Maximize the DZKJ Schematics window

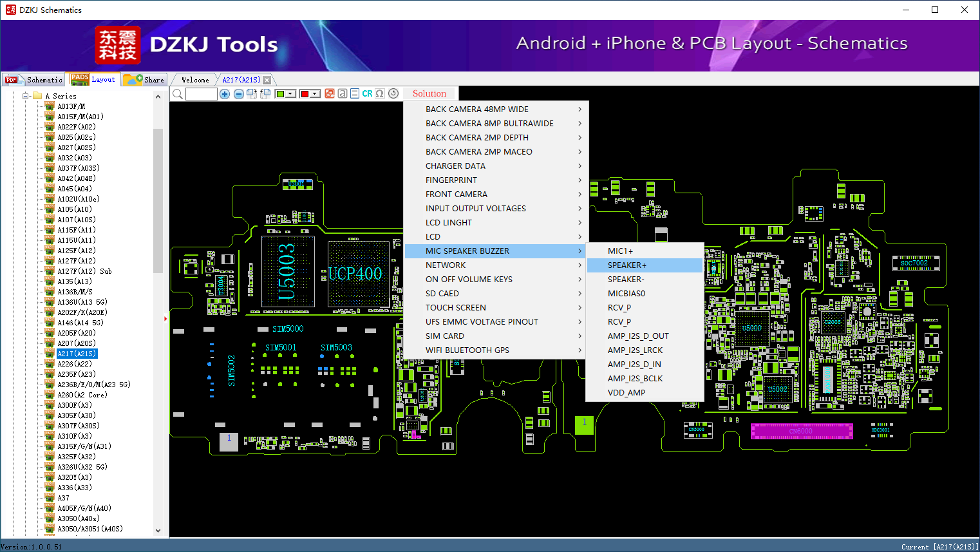(935, 10)
